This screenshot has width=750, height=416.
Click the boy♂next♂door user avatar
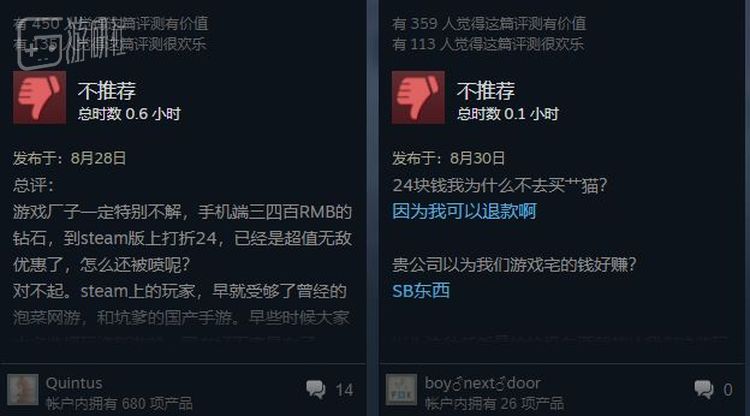pyautogui.click(x=401, y=390)
